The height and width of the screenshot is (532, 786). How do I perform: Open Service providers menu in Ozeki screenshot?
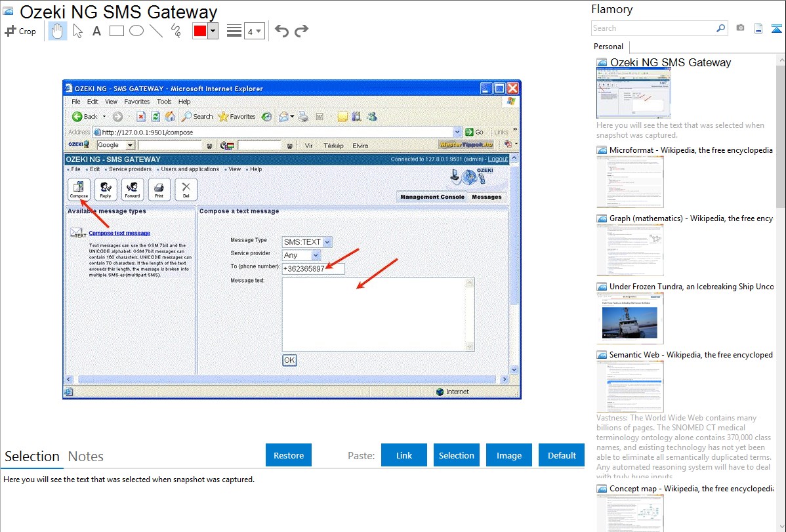tap(130, 169)
